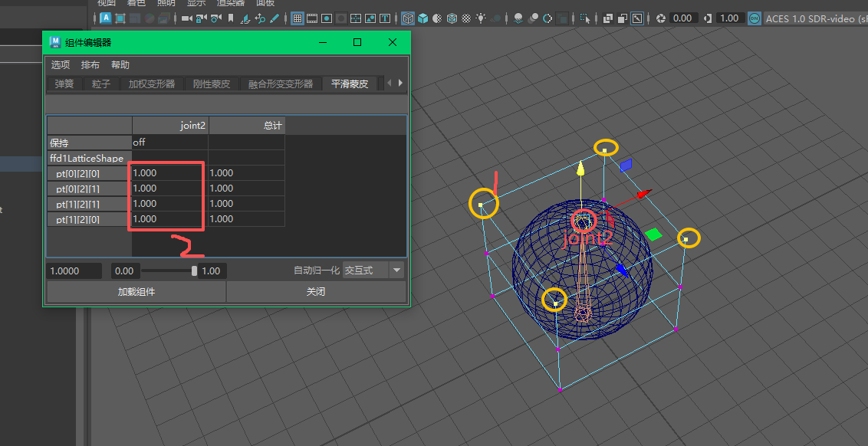
Task: Click the Select Camera icon in panel toolbar
Action: tap(186, 18)
